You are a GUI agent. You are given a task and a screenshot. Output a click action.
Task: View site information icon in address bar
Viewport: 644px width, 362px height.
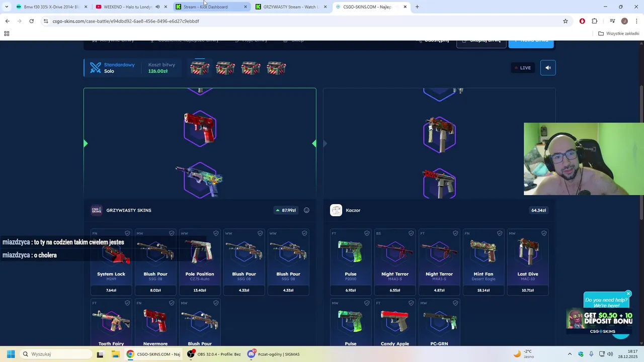point(46,21)
